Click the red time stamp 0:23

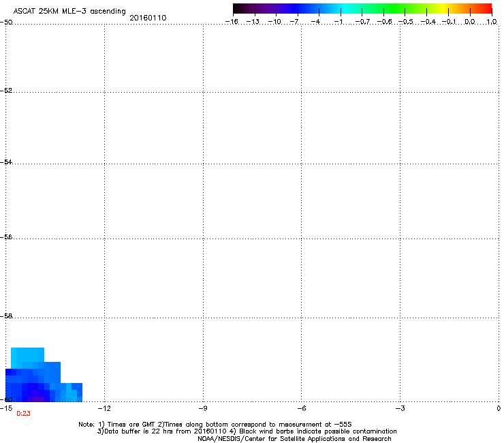pos(23,414)
